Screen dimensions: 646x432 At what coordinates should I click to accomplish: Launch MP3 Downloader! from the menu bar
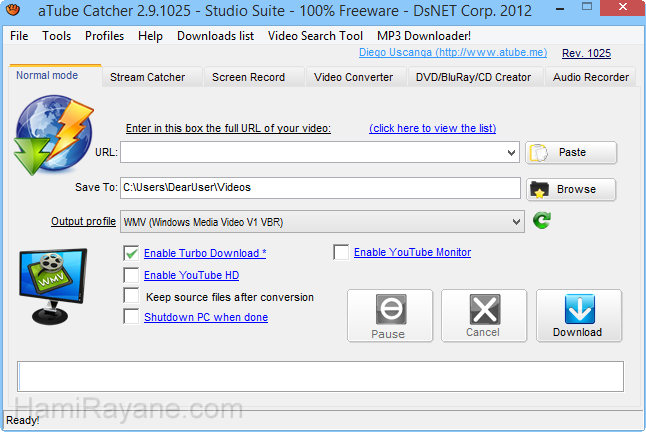pyautogui.click(x=424, y=36)
